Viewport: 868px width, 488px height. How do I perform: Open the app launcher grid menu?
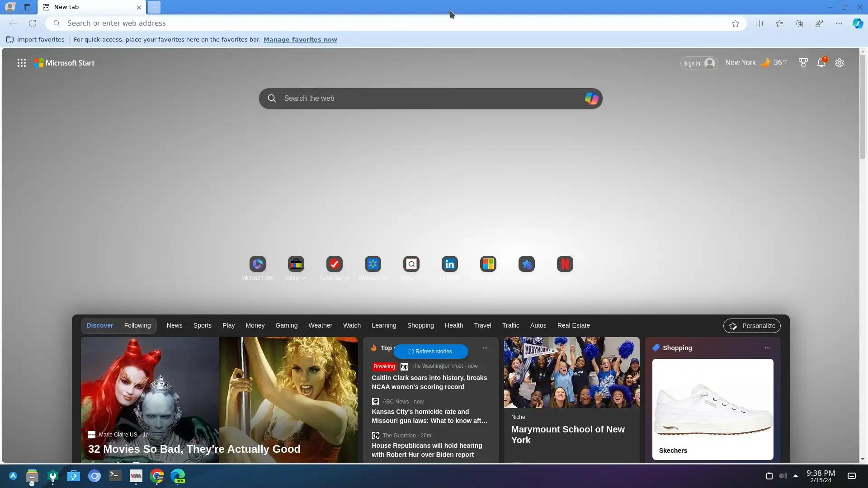tap(21, 63)
